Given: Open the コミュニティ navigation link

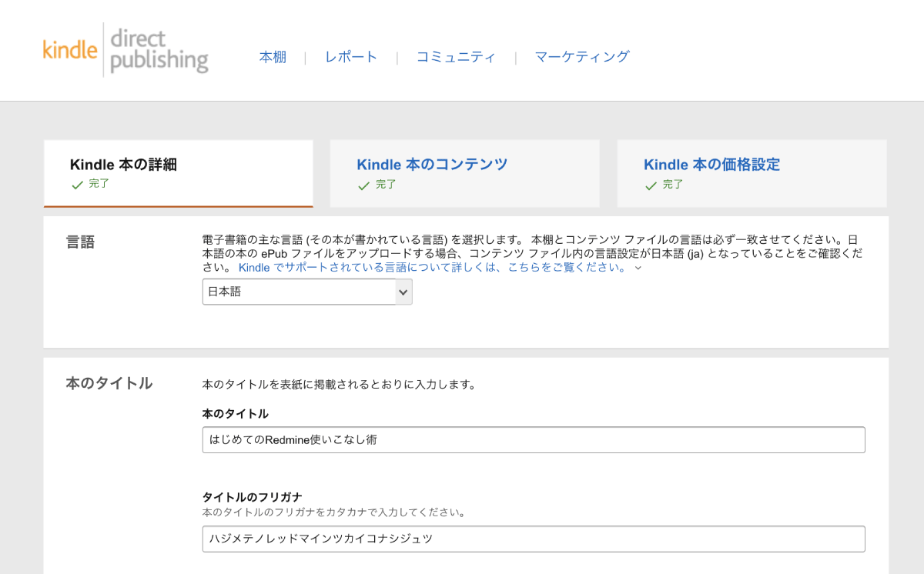Looking at the screenshot, I should (456, 57).
